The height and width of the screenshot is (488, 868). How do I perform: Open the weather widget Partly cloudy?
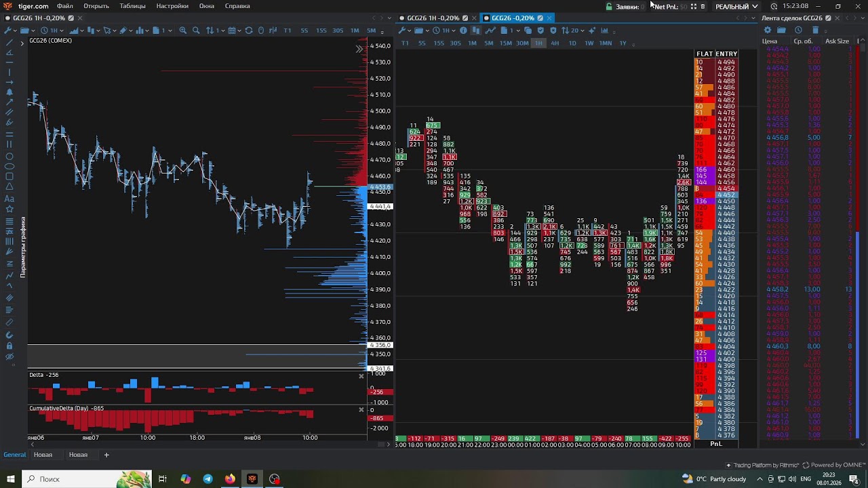pyautogui.click(x=714, y=479)
